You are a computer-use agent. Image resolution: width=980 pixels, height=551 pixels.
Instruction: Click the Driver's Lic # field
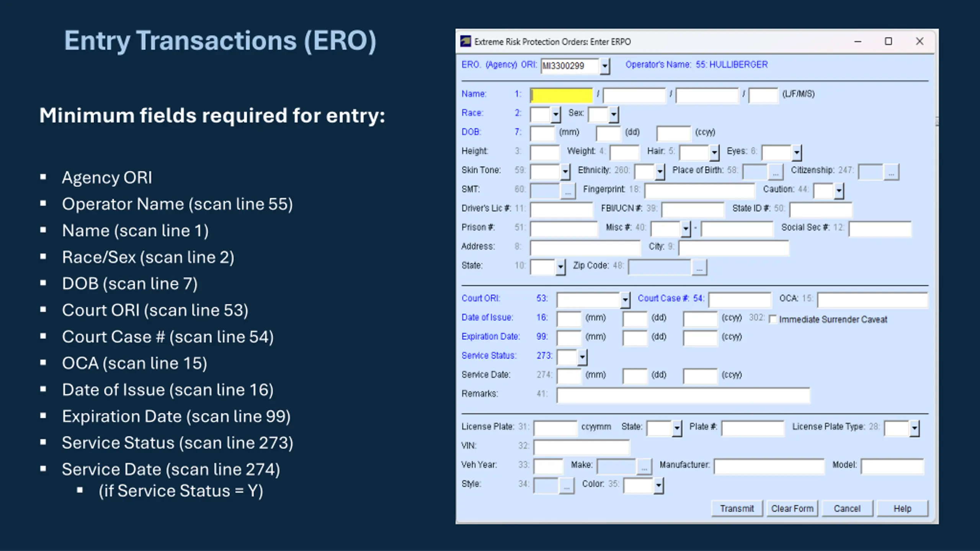[562, 210]
